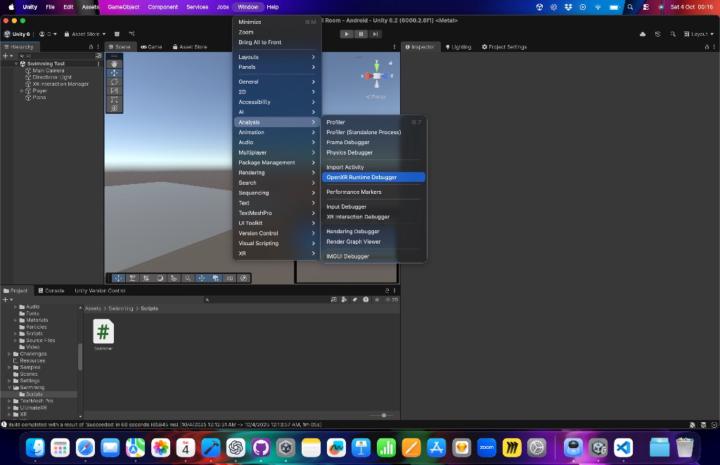Click the Rotate tool in Scene toolbar
The width and height of the screenshot is (720, 465).
(x=114, y=82)
